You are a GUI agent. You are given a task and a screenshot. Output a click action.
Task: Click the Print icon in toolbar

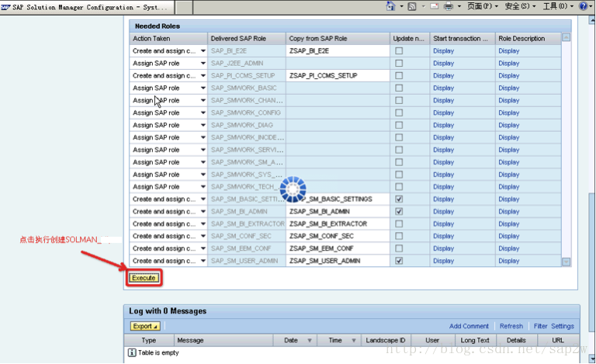tap(449, 6)
